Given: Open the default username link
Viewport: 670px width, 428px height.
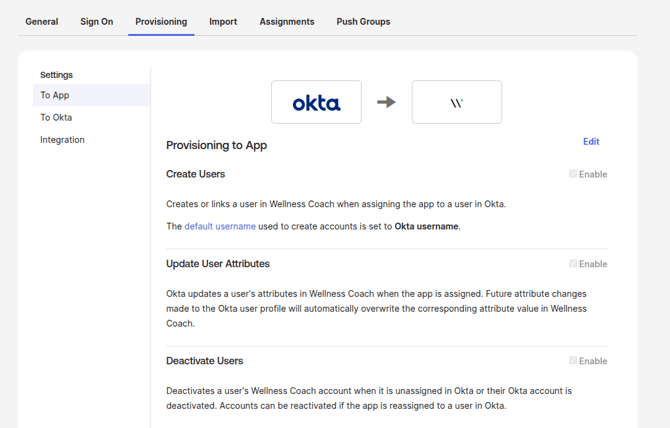Looking at the screenshot, I should click(x=220, y=226).
